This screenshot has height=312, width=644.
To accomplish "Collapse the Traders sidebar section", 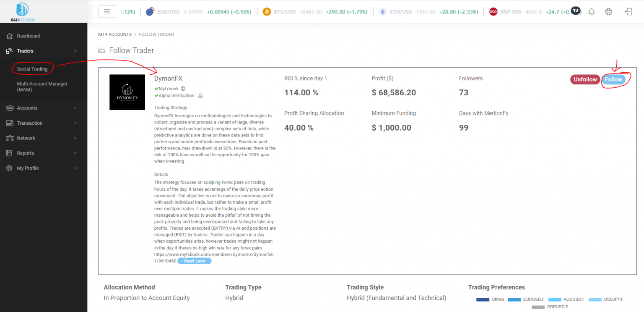I will click(75, 51).
